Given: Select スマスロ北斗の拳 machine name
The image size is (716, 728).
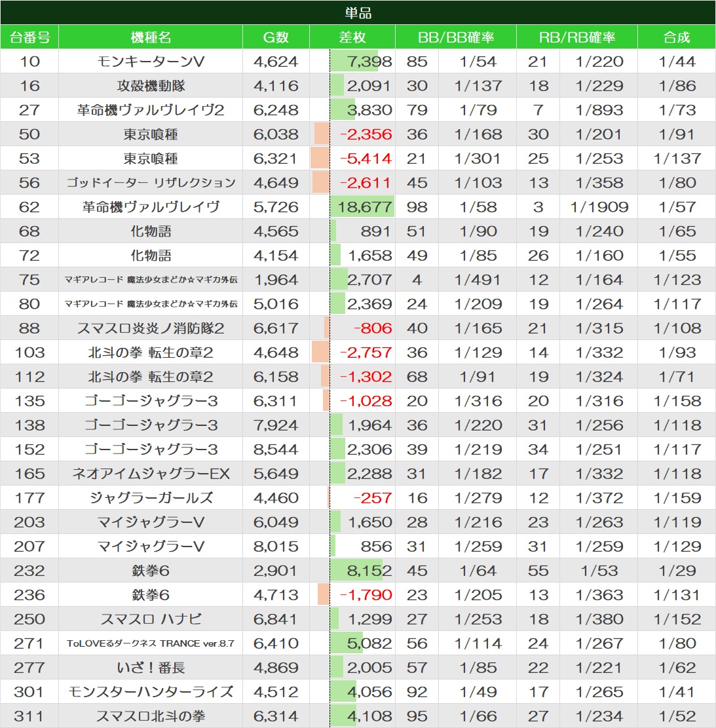Looking at the screenshot, I should pyautogui.click(x=151, y=716).
